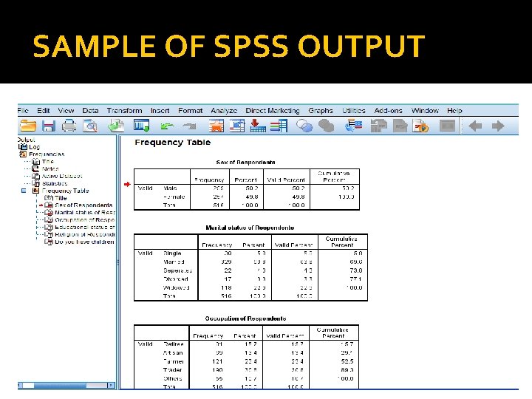
Task: Click the Recall recent dialogs icon
Action: [x=141, y=126]
